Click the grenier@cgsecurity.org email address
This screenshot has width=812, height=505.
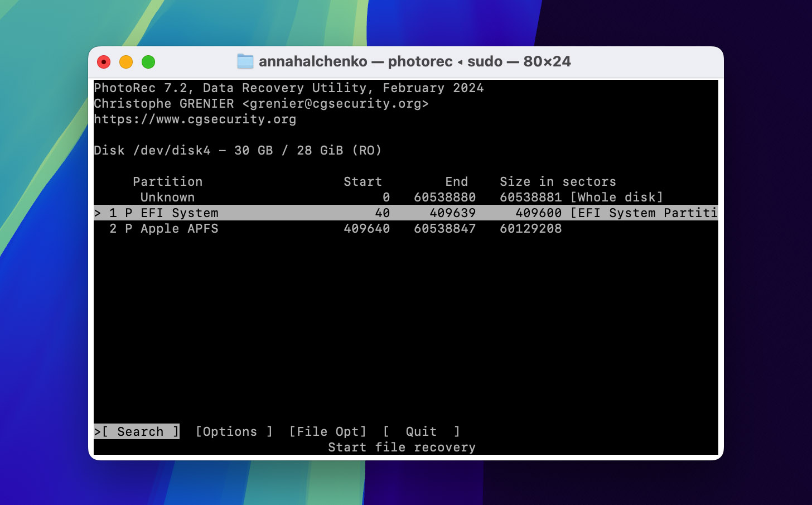pyautogui.click(x=335, y=103)
